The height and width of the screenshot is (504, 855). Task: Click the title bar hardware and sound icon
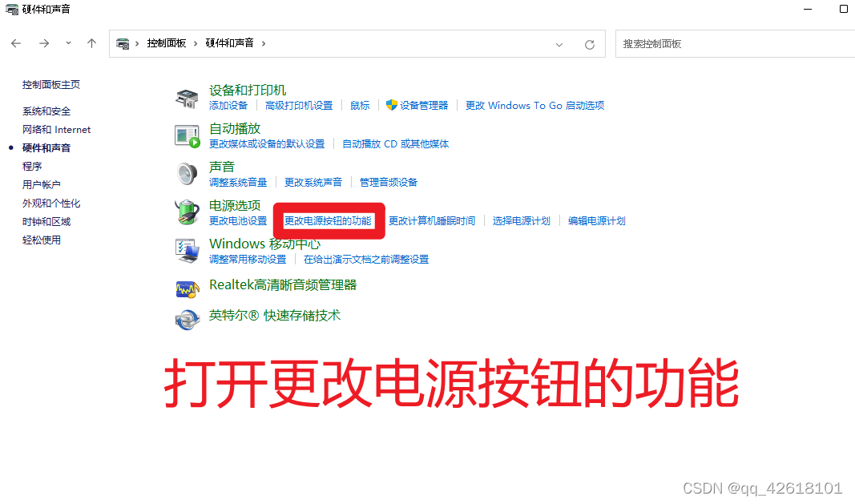pyautogui.click(x=11, y=10)
